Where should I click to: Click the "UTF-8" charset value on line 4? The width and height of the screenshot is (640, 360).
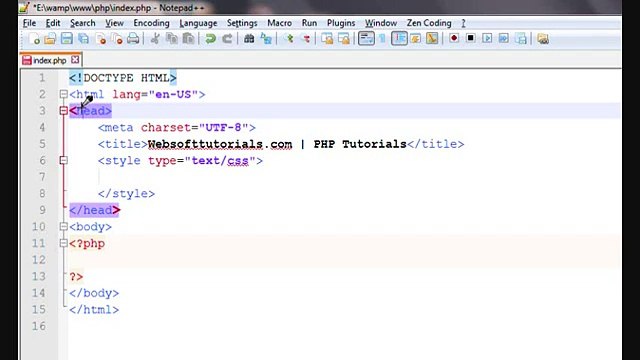(x=223, y=127)
